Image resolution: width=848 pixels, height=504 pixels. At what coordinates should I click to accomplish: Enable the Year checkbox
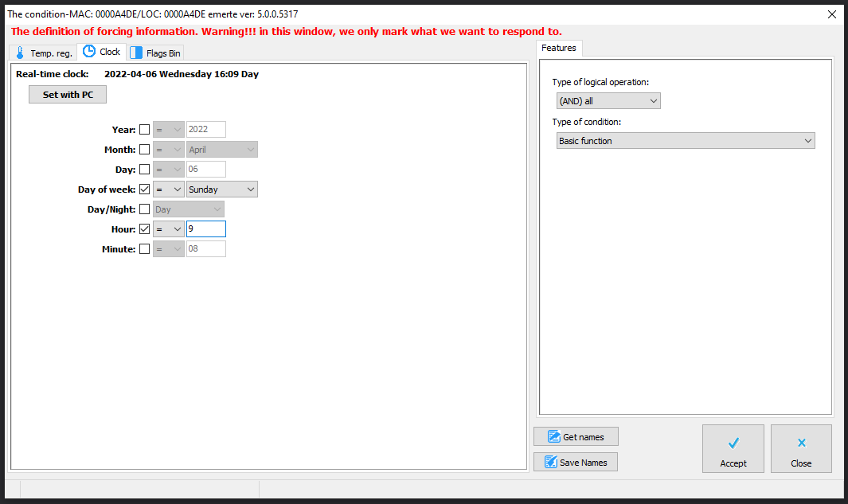click(x=144, y=129)
